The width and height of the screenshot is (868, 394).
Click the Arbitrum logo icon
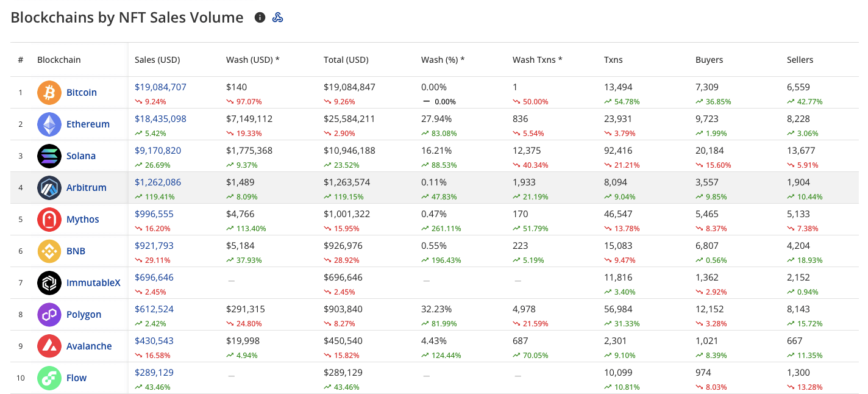49,188
